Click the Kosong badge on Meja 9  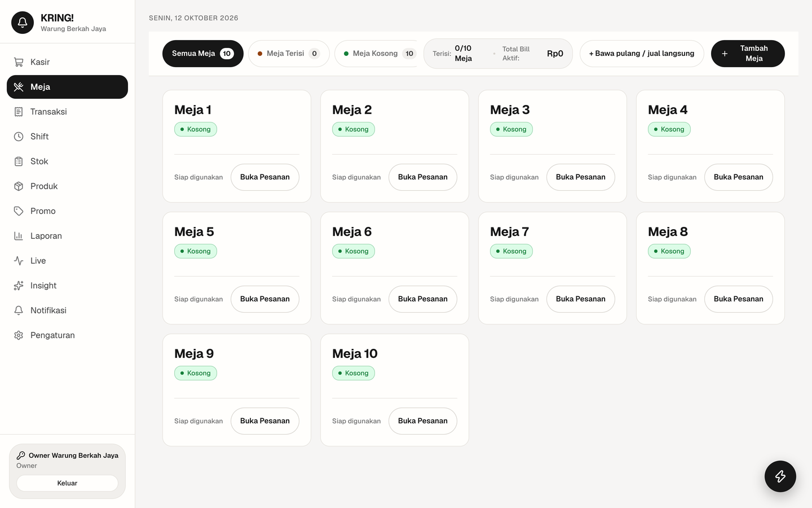tap(196, 373)
